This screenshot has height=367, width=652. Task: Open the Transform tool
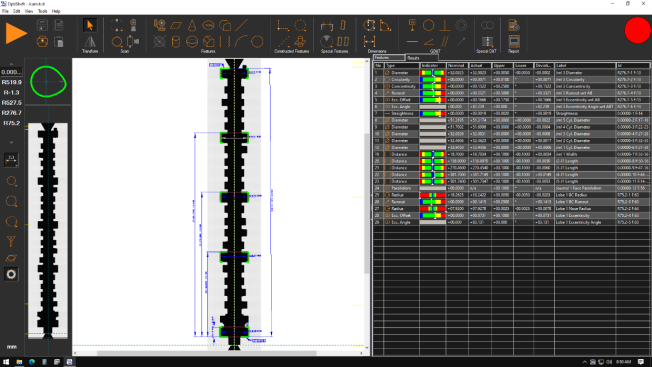90,44
